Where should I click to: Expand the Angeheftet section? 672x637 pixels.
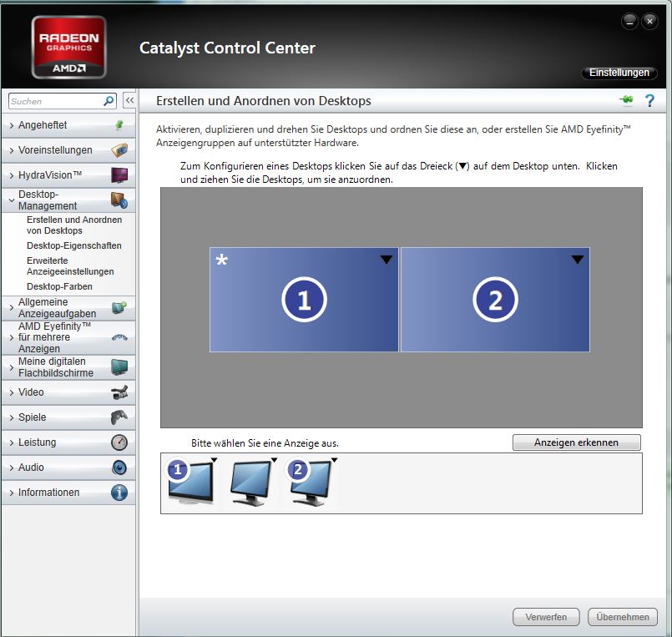pyautogui.click(x=68, y=125)
